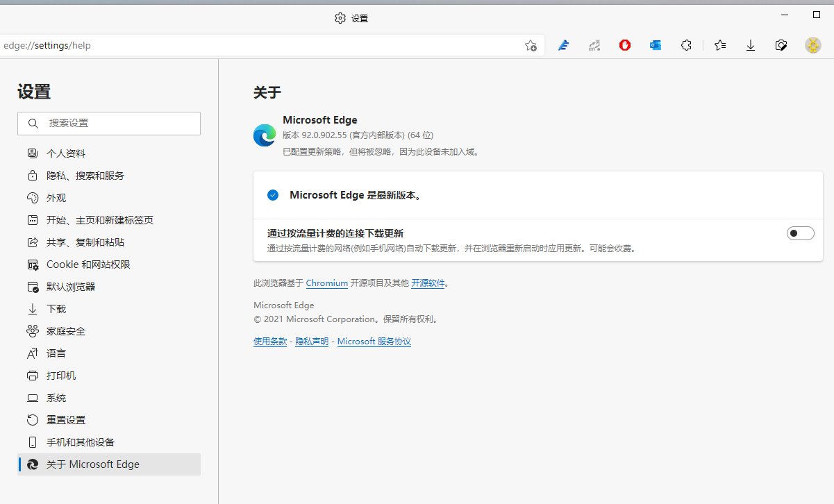
Task: Open the 隐私声明 link
Action: click(x=312, y=342)
